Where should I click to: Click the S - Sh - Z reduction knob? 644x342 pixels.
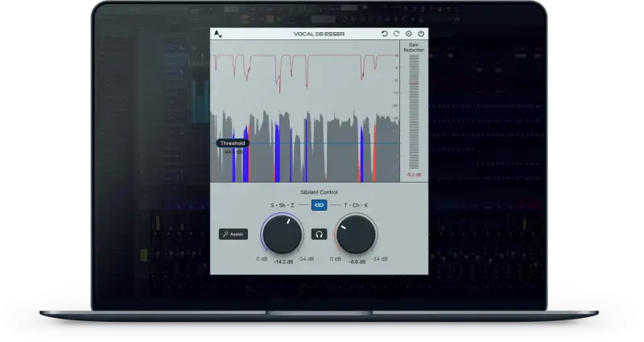(283, 234)
